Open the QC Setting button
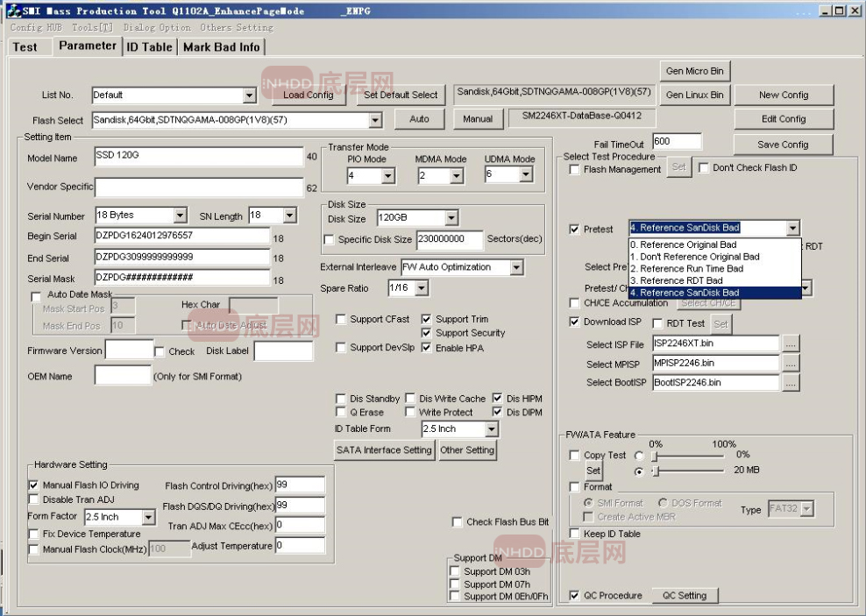Image resolution: width=866 pixels, height=616 pixels. pyautogui.click(x=685, y=596)
